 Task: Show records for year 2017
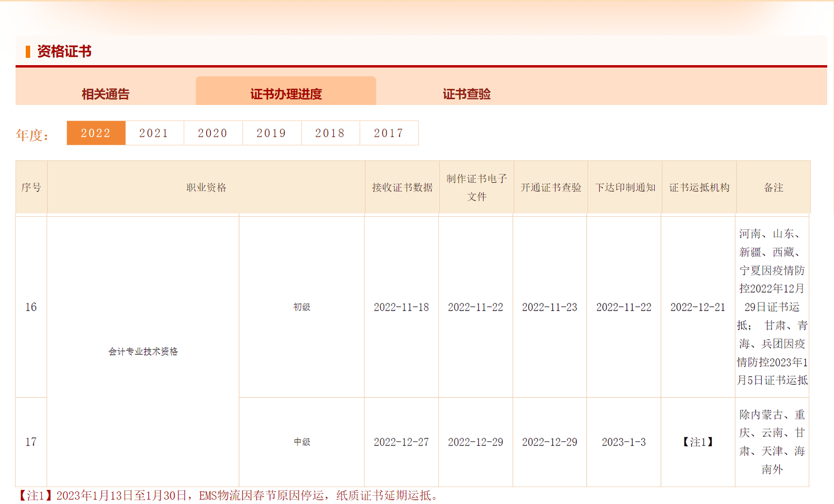click(x=389, y=133)
